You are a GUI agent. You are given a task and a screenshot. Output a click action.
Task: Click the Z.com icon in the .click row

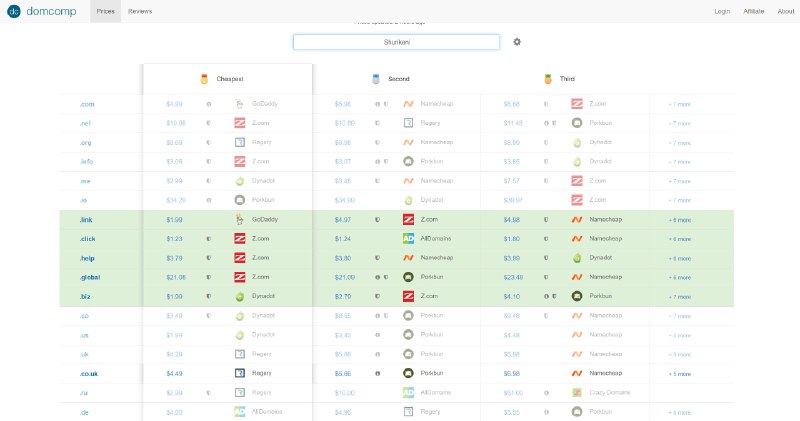point(239,239)
